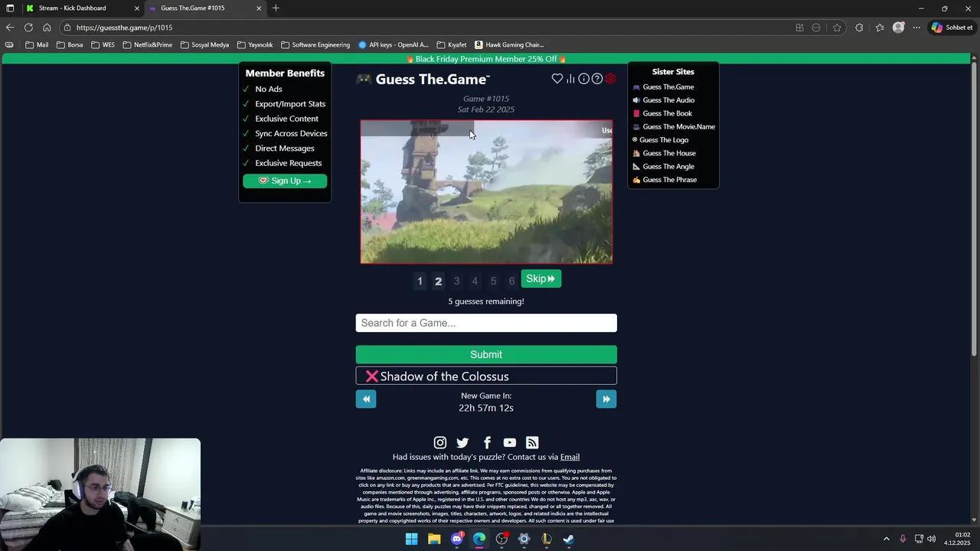Open Guess The Book sister site

coord(662,113)
